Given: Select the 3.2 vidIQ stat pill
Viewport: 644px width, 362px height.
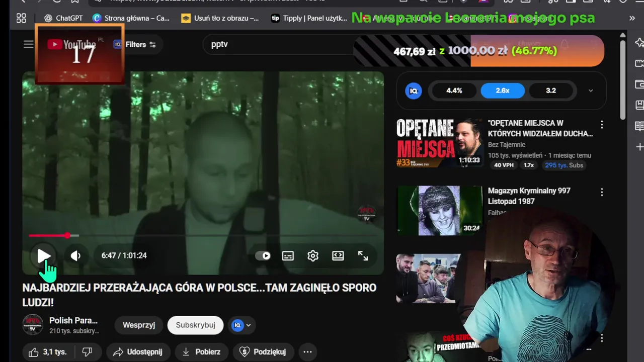Looking at the screenshot, I should pos(551,90).
